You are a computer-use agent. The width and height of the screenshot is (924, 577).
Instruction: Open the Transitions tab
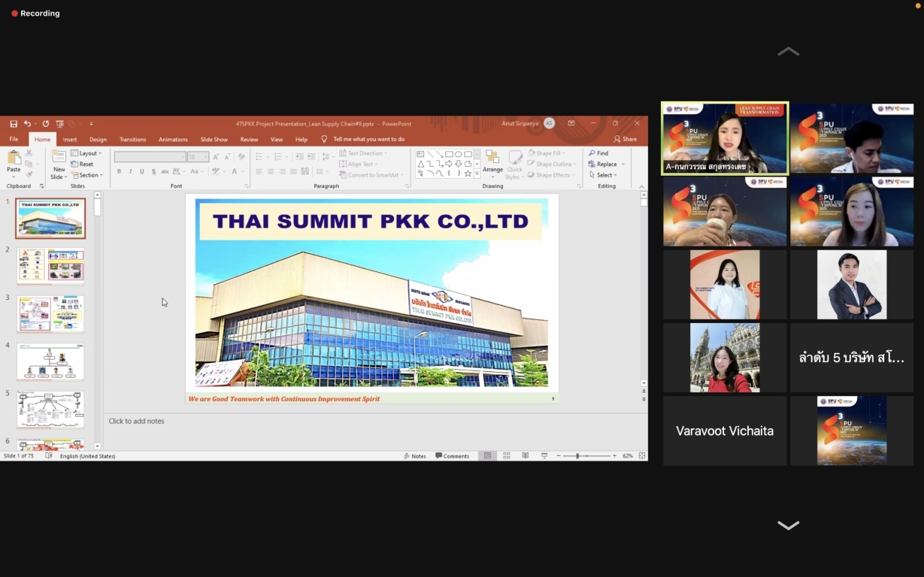point(133,139)
